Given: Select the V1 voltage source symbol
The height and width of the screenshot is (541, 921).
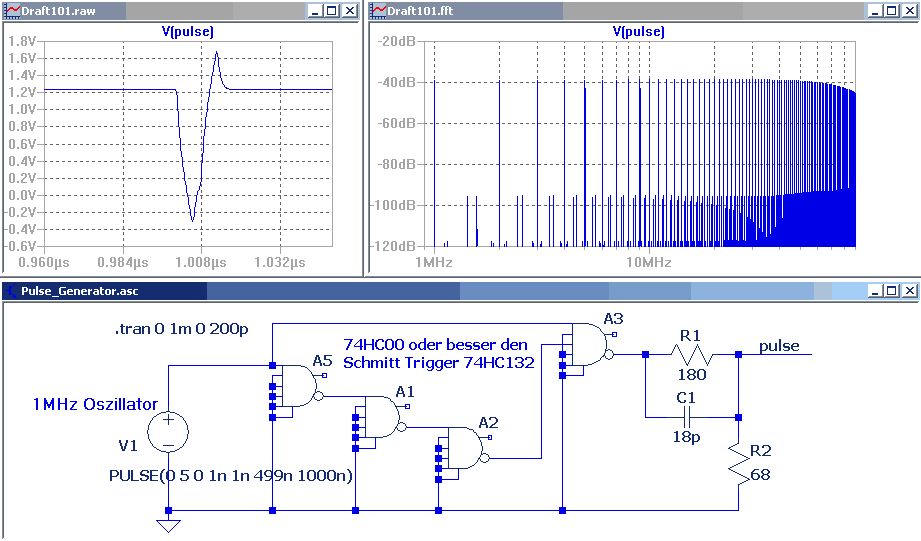Looking at the screenshot, I should [168, 431].
